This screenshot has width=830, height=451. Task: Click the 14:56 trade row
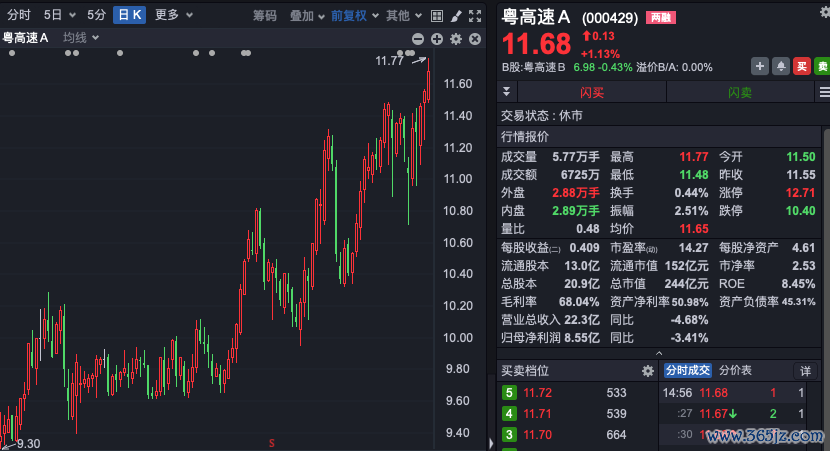tap(735, 393)
